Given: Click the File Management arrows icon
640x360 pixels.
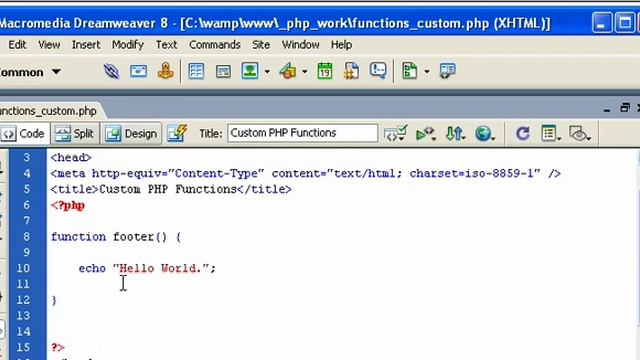Looking at the screenshot, I should 455,133.
